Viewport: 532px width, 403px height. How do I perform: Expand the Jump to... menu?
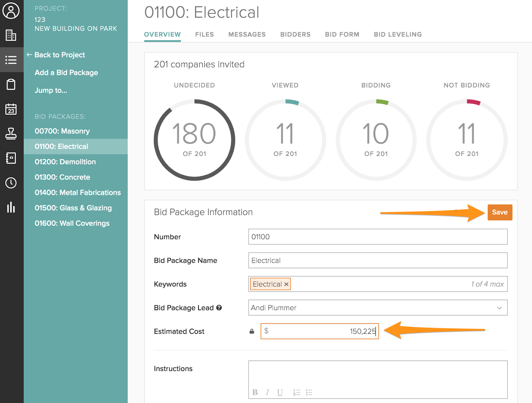pyautogui.click(x=51, y=90)
